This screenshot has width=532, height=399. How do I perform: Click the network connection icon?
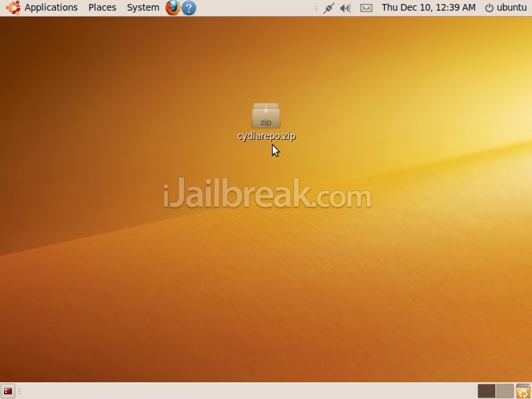328,8
